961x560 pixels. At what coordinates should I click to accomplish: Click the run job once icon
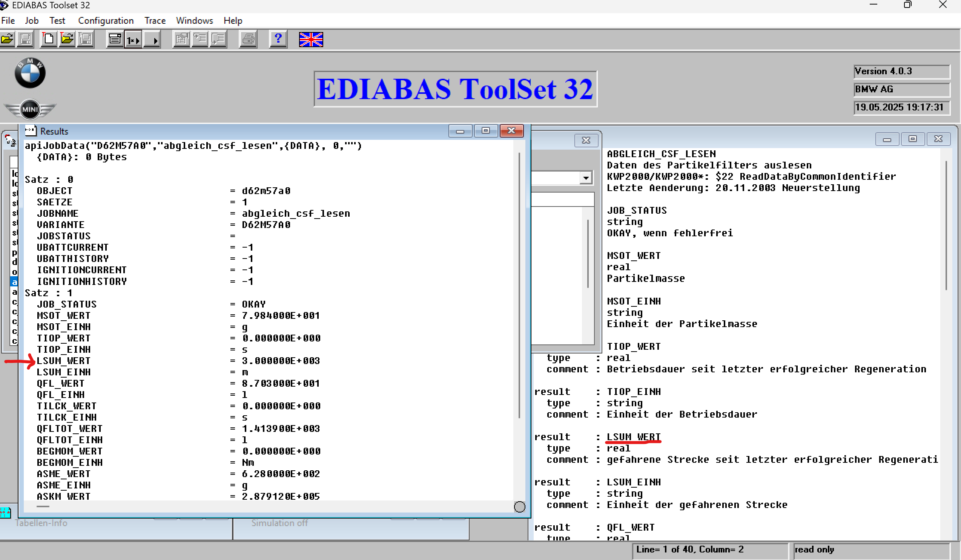133,39
